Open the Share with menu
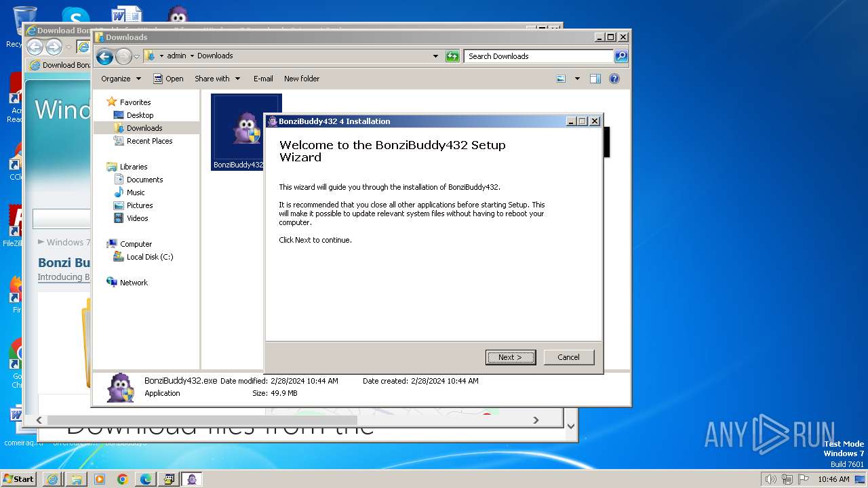 coord(217,79)
